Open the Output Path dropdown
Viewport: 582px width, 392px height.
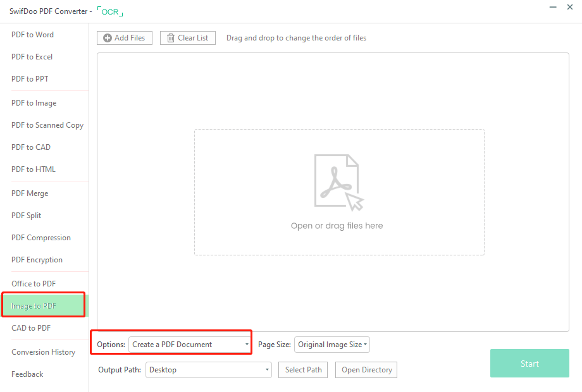pos(209,370)
